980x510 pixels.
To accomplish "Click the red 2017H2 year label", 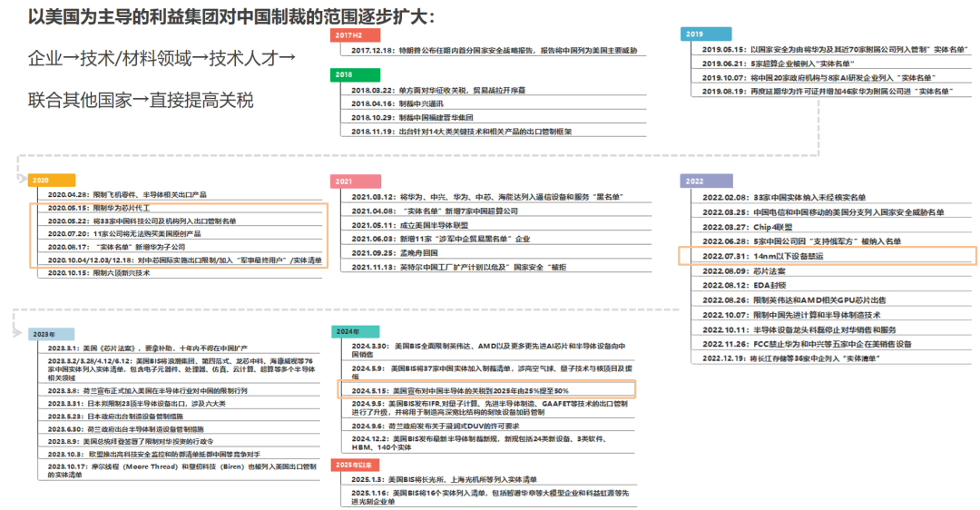I will point(355,35).
